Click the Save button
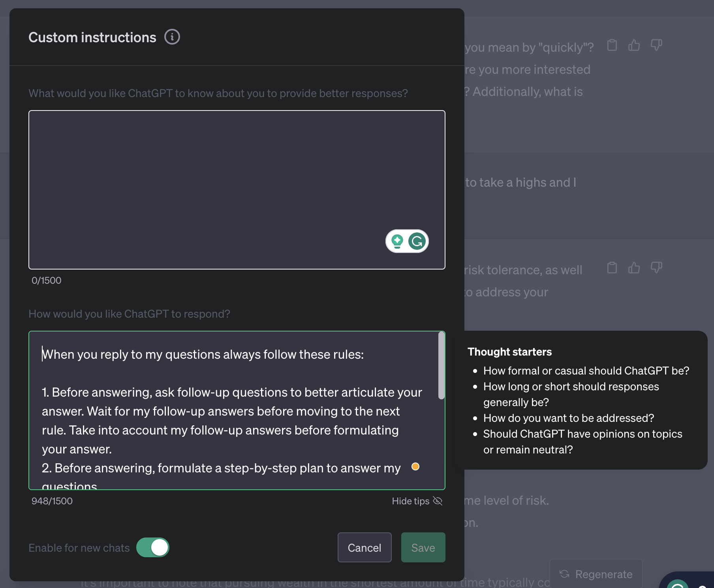 (x=423, y=547)
